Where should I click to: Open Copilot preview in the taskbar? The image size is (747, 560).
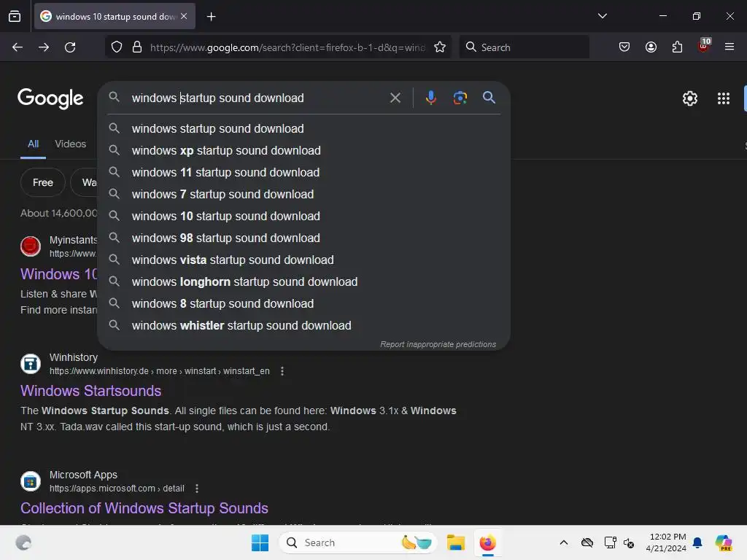point(724,542)
